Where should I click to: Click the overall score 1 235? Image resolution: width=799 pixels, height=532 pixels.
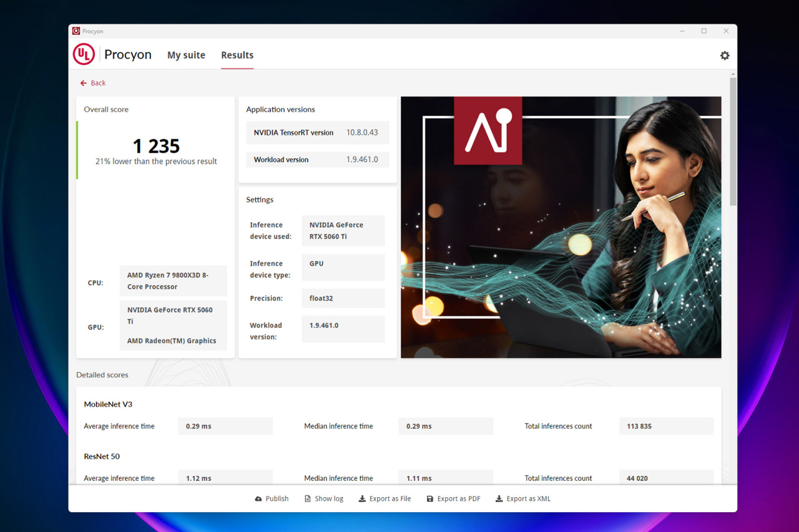[156, 146]
